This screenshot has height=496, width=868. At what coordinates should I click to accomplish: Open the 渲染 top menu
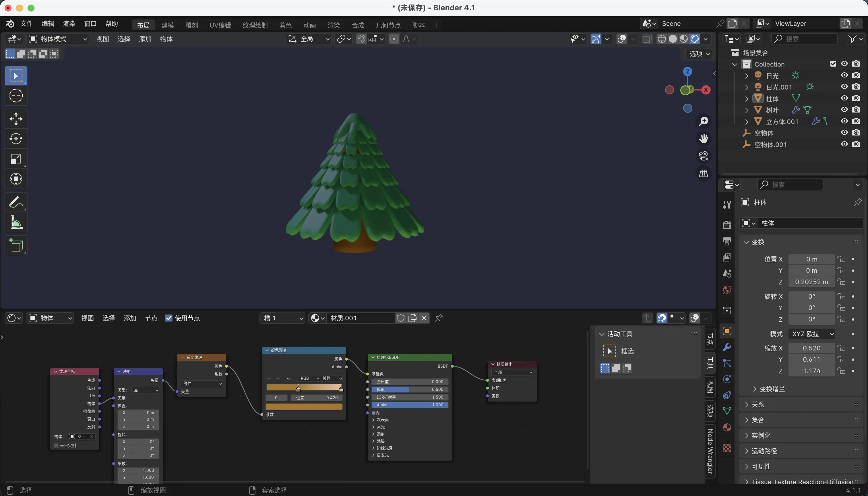pyautogui.click(x=69, y=24)
